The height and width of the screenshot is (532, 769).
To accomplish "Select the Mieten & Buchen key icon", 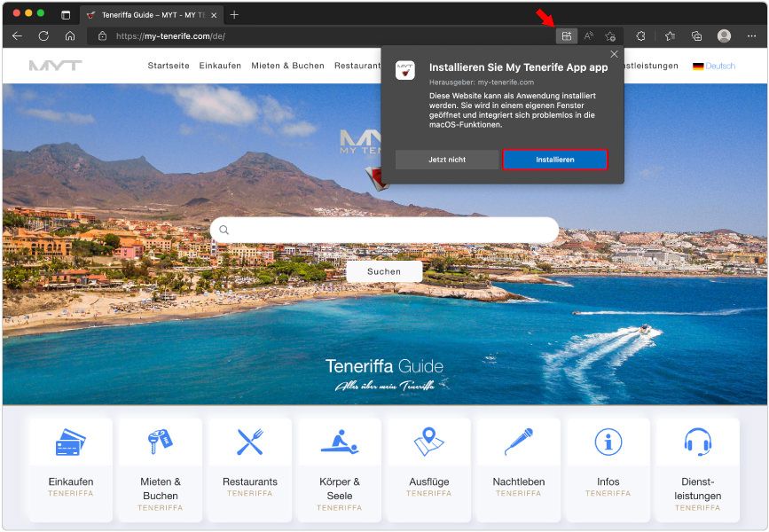I will [160, 438].
